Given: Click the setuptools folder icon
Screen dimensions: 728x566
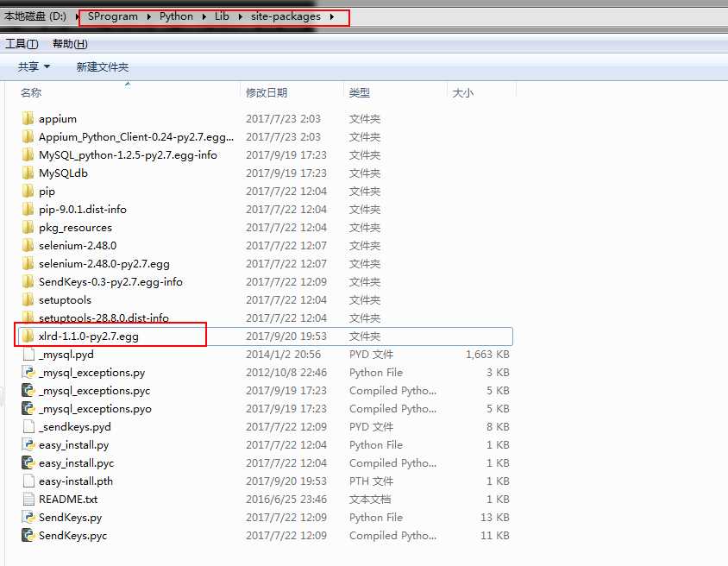Looking at the screenshot, I should tap(28, 300).
